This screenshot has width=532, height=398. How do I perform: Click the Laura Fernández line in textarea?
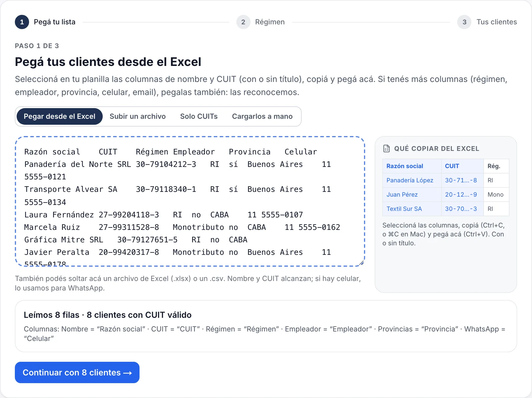[x=164, y=215]
